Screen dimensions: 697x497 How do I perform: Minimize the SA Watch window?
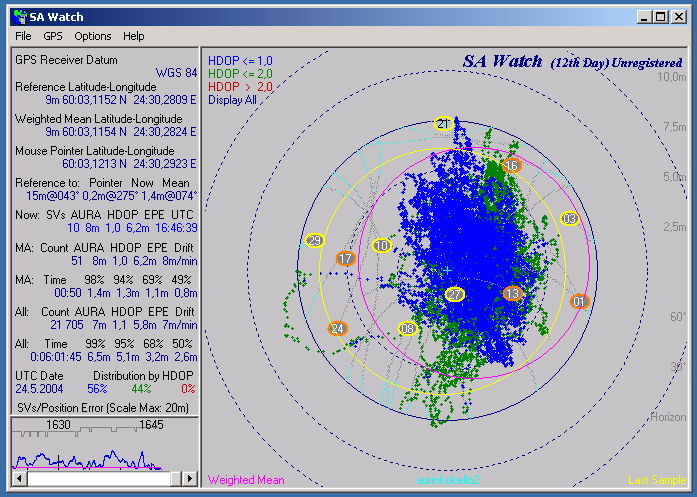(x=644, y=17)
